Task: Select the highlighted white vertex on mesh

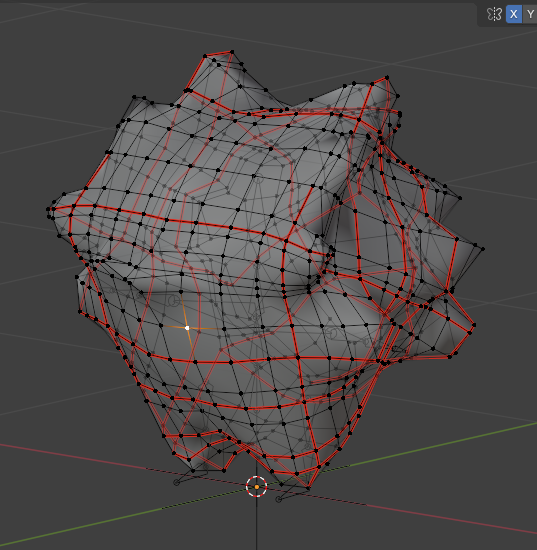Action: coord(187,328)
